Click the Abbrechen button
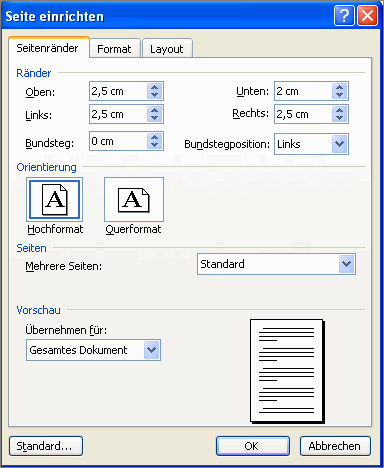The width and height of the screenshot is (384, 468). pyautogui.click(x=335, y=446)
